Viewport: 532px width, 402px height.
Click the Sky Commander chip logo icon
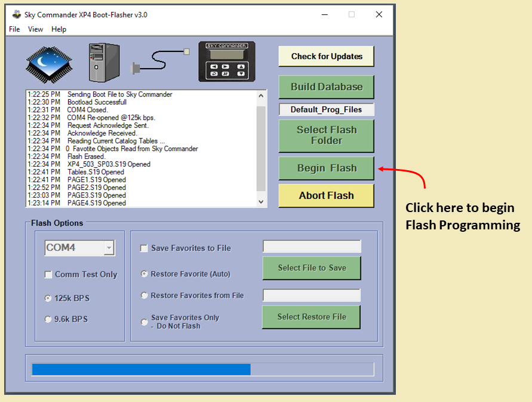49,65
